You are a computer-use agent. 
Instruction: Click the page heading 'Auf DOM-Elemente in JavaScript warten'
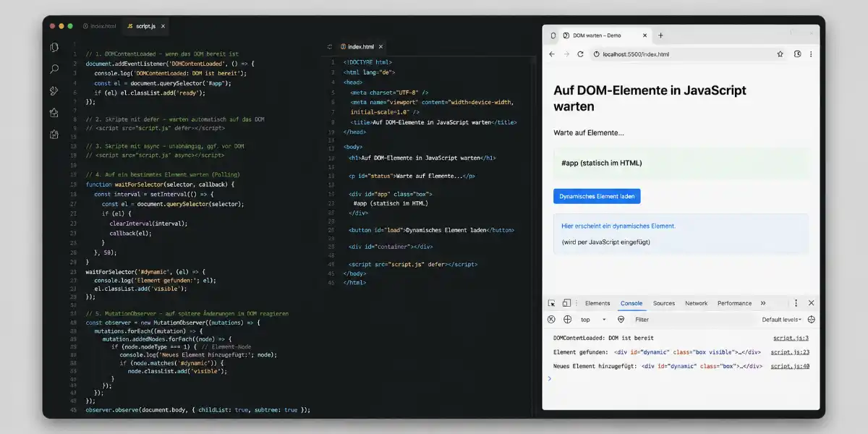(x=650, y=98)
